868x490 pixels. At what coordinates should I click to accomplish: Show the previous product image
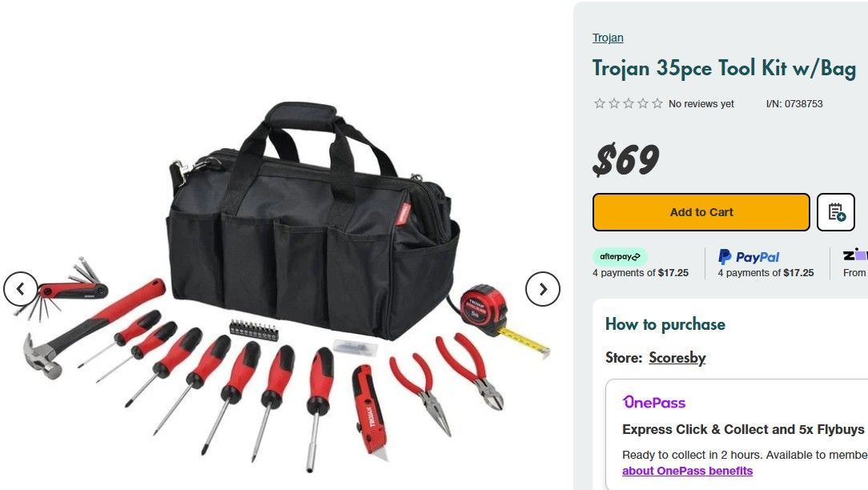21,289
